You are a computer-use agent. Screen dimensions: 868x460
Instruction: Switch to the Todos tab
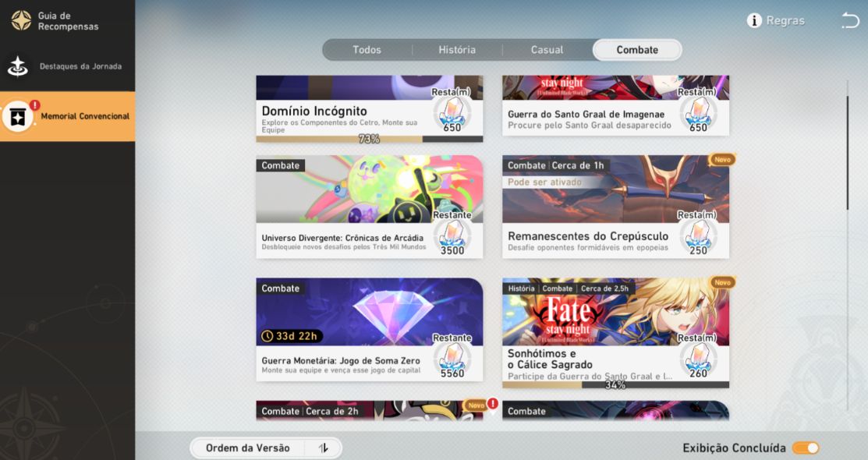(367, 50)
